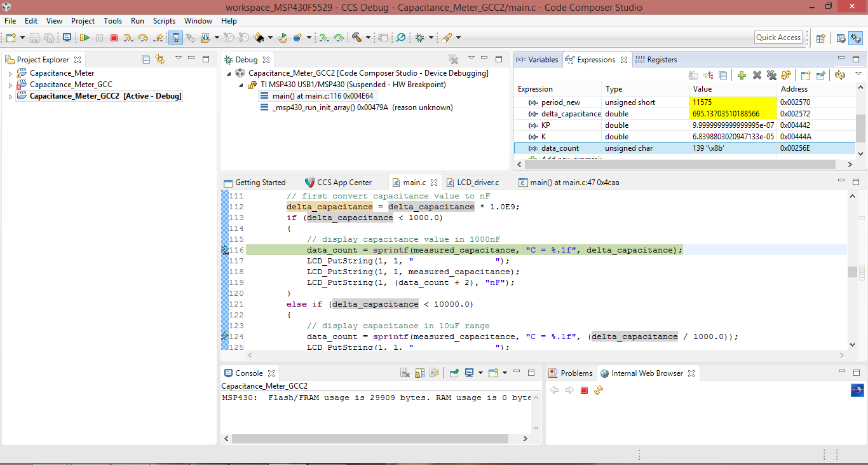Remove all expressions icon
This screenshot has height=465, width=868.
[x=771, y=75]
